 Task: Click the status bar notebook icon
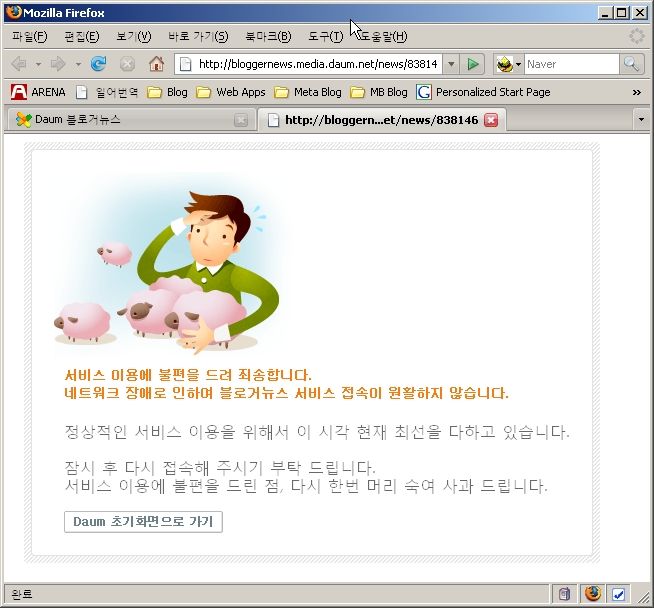pos(564,594)
